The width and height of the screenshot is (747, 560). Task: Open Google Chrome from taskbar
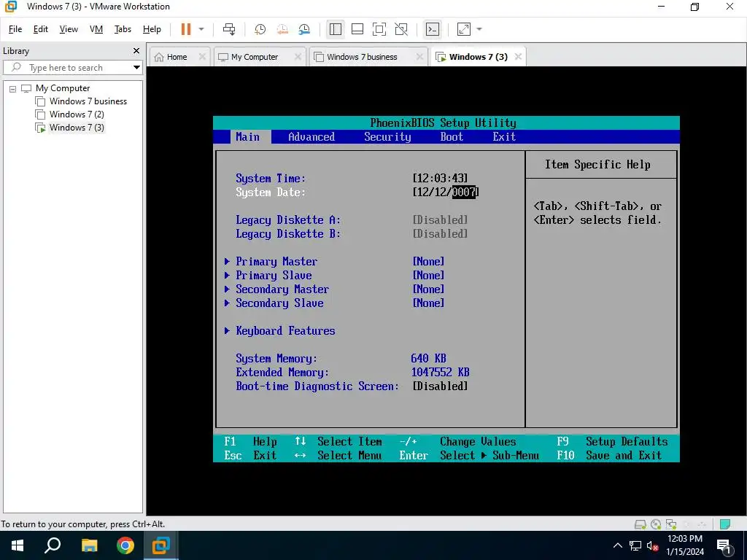pos(125,545)
